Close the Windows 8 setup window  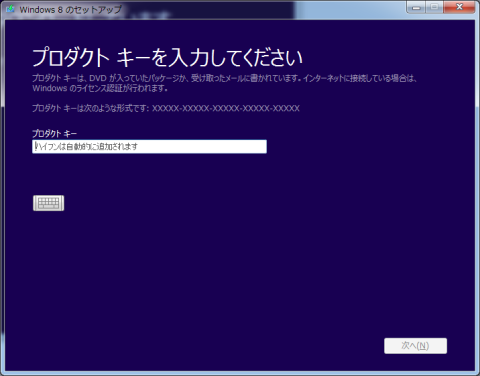[x=459, y=7]
